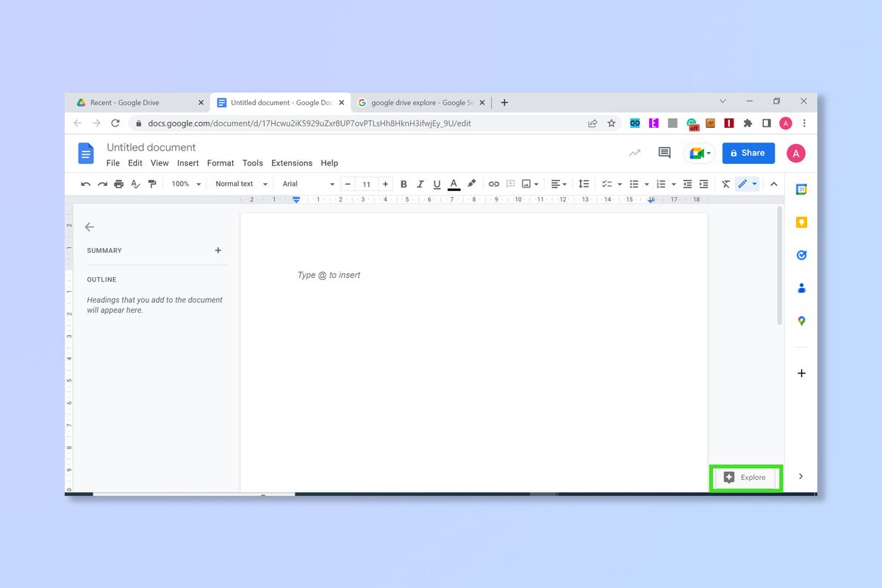This screenshot has height=588, width=882.
Task: Insert a link using the toolbar icon
Action: 493,184
